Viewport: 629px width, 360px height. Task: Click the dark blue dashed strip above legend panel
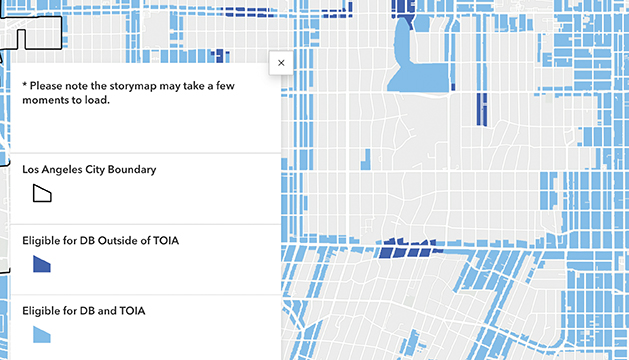tap(250, 12)
